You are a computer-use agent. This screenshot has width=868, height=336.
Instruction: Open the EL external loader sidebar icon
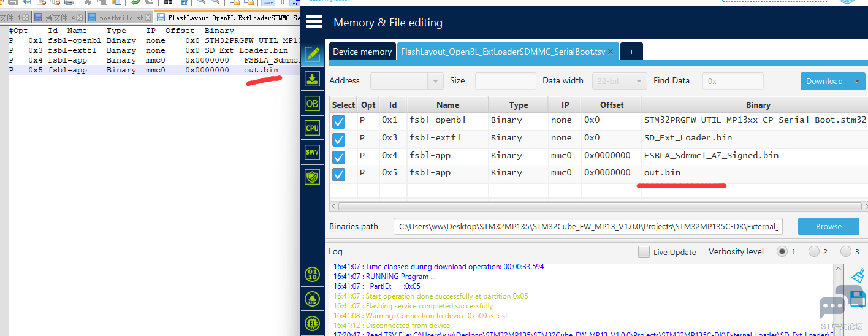coord(313,323)
